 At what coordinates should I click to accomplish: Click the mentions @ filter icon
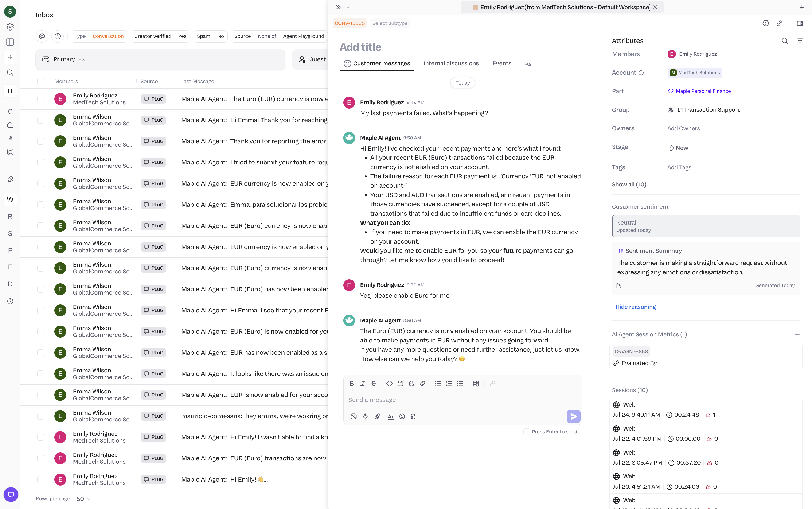click(x=42, y=36)
